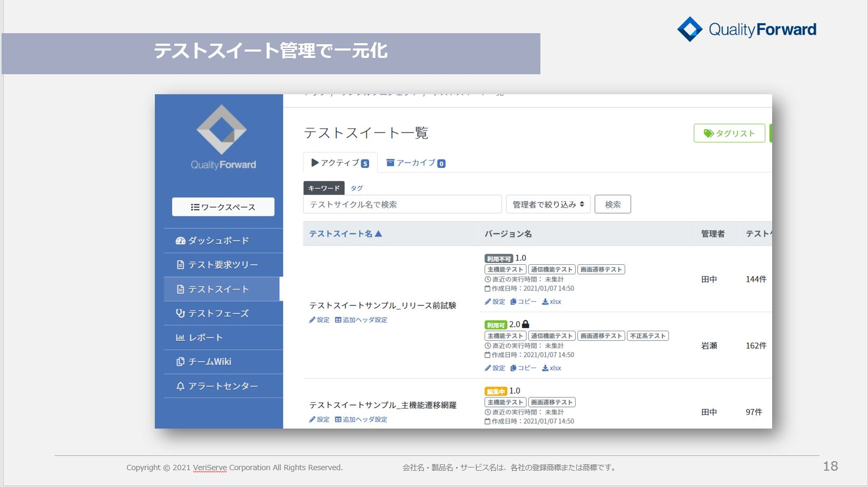The width and height of the screenshot is (868, 487).
Task: Click the レポート chart icon
Action: point(180,337)
